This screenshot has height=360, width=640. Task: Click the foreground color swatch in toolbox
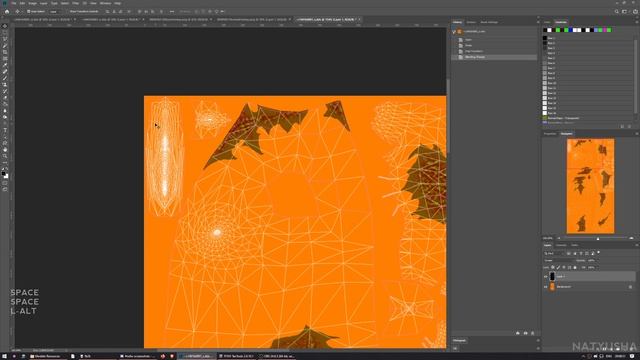pyautogui.click(x=4, y=173)
